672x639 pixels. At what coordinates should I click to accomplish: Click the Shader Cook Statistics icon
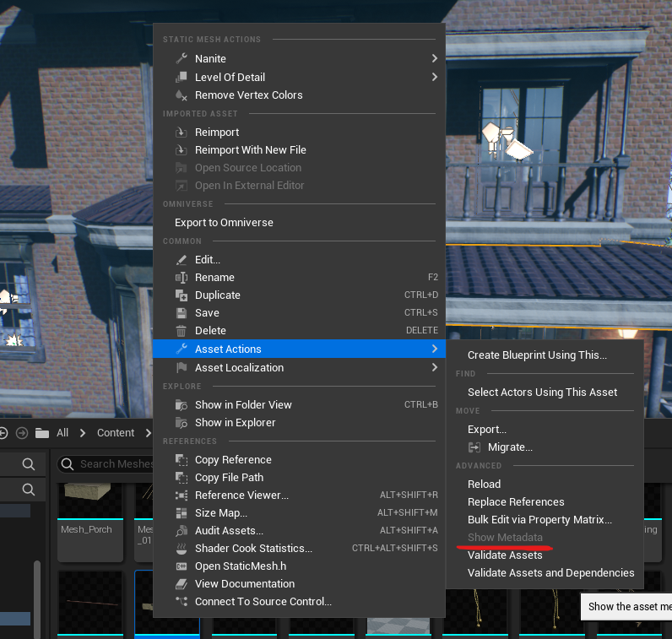(182, 549)
